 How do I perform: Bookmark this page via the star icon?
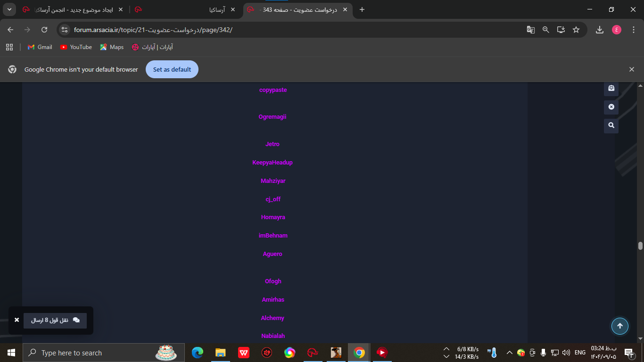[576, 29]
